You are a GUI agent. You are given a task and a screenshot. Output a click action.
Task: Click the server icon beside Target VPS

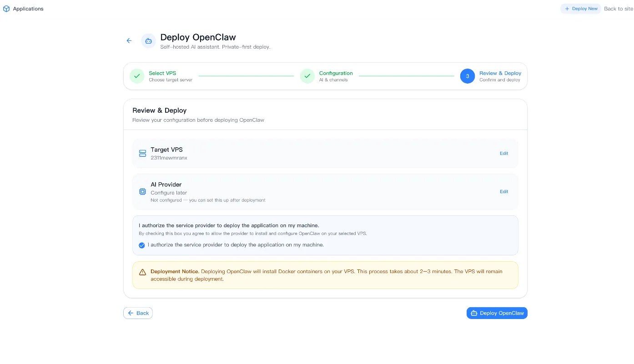(142, 153)
